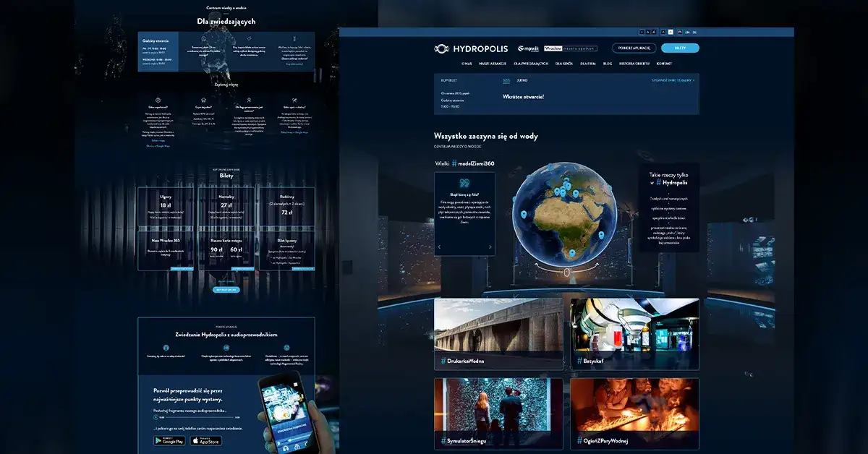Click the App Store download badge

click(x=205, y=441)
